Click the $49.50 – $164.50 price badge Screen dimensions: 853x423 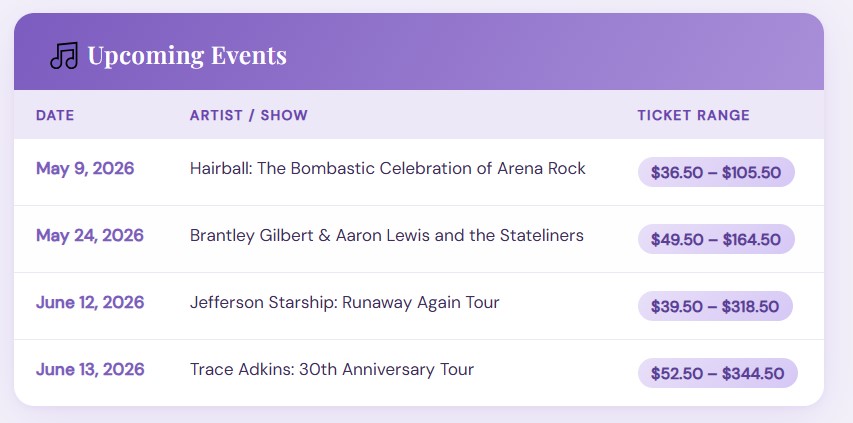[716, 239]
